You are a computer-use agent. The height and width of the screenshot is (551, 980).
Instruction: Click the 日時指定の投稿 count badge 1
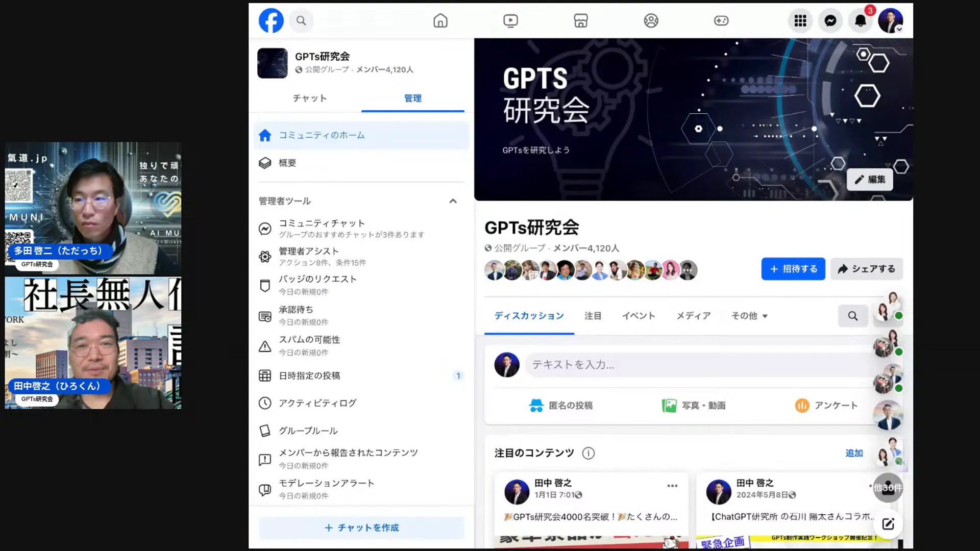tap(458, 376)
